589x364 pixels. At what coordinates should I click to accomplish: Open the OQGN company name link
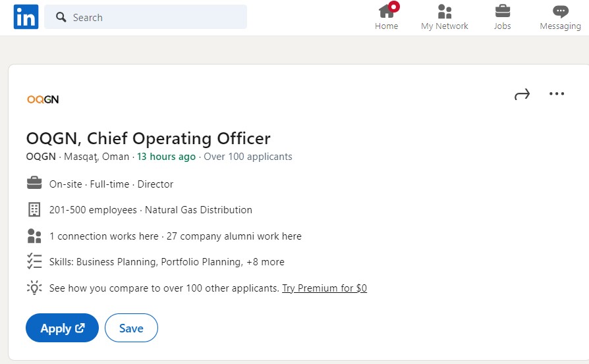(41, 157)
